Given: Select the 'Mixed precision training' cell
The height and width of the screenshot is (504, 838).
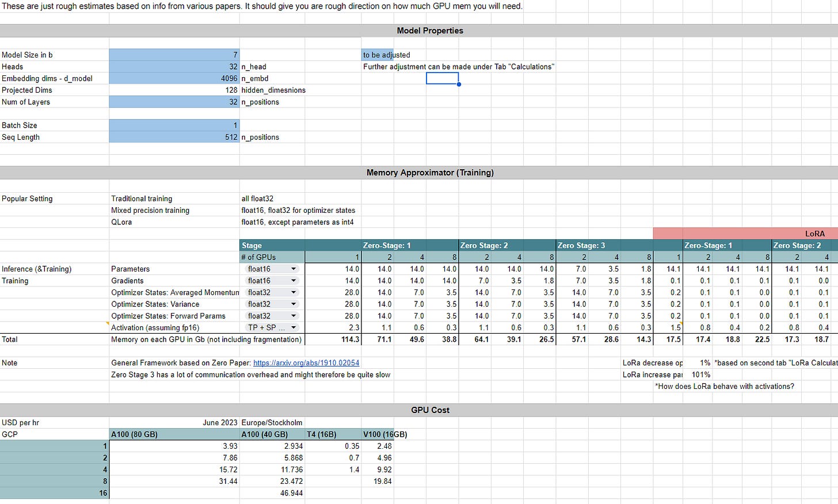Looking at the screenshot, I should [x=174, y=210].
